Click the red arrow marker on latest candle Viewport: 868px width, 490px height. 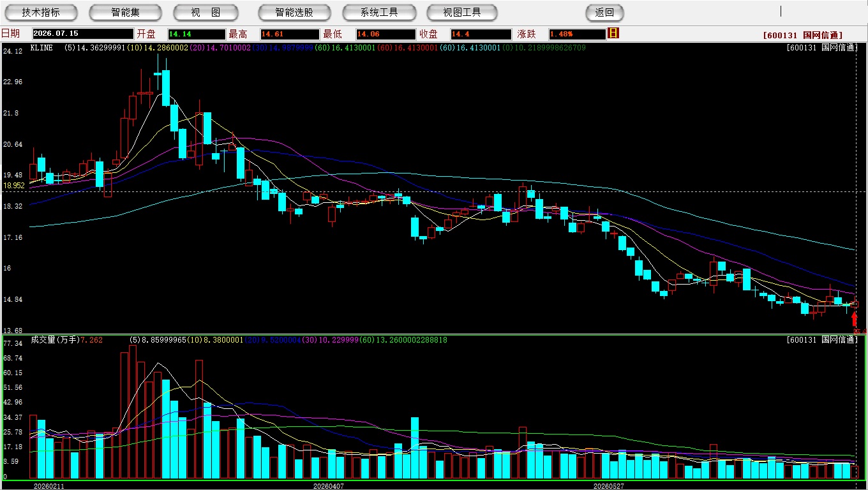point(855,320)
